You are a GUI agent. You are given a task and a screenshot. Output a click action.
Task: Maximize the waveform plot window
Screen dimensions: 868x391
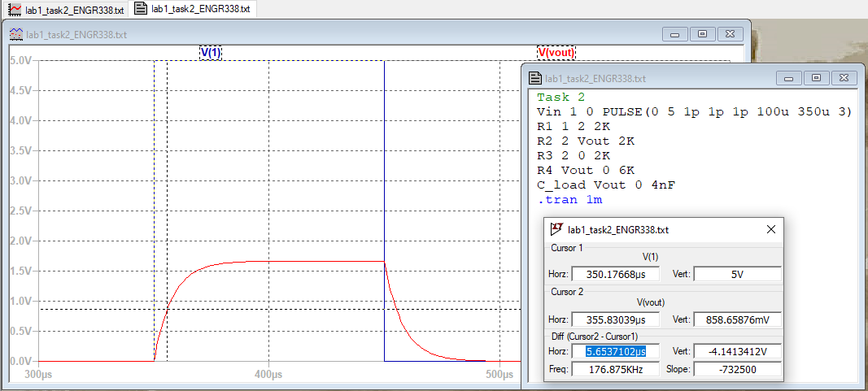click(703, 34)
